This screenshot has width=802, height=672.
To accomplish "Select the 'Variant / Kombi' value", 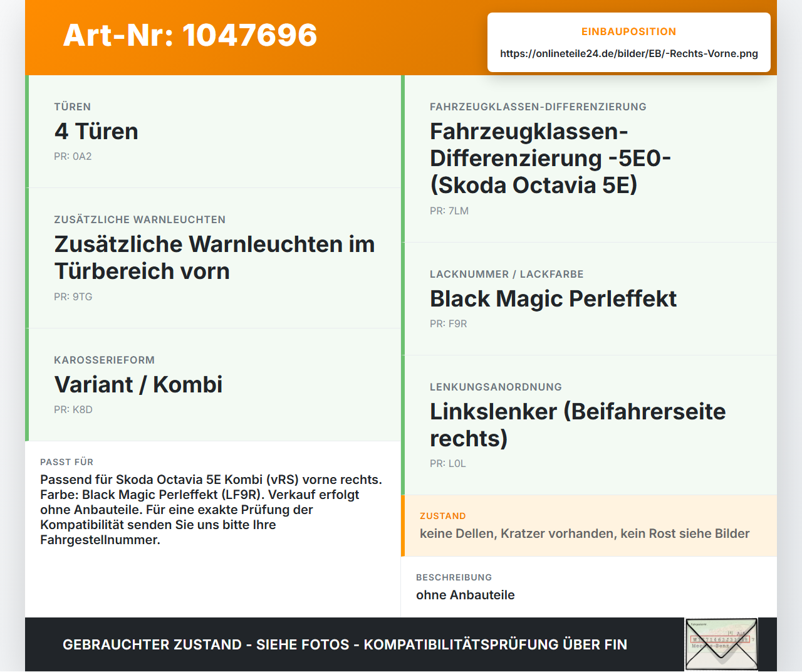I will coord(138,384).
